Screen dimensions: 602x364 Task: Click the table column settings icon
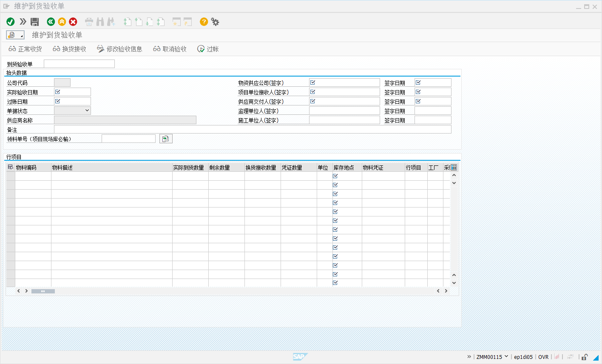coord(454,167)
